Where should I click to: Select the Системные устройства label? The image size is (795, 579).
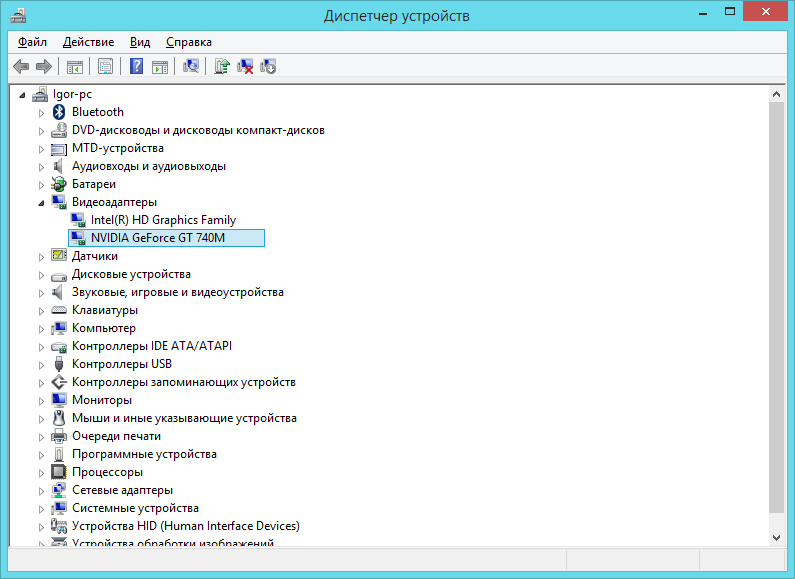(135, 508)
